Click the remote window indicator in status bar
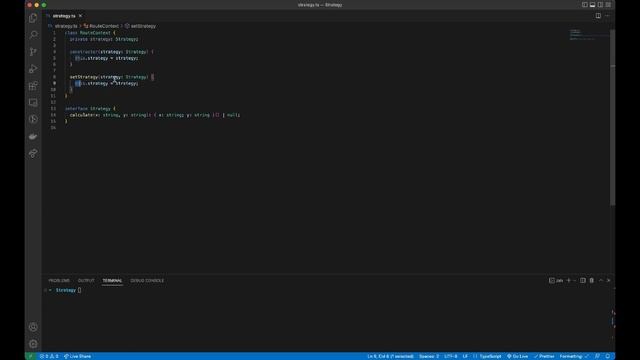This screenshot has height=360, width=640. coord(30,356)
